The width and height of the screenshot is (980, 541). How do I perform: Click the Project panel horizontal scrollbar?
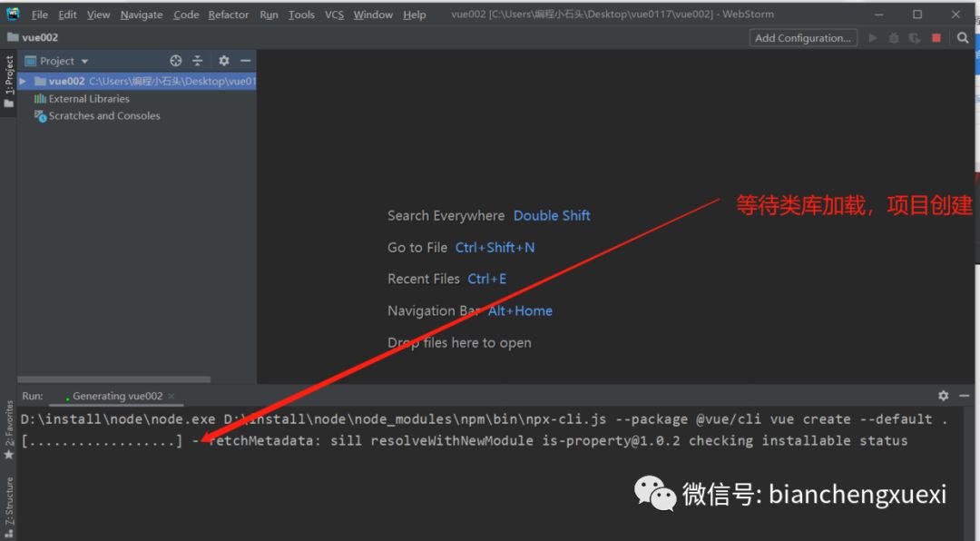click(x=113, y=379)
